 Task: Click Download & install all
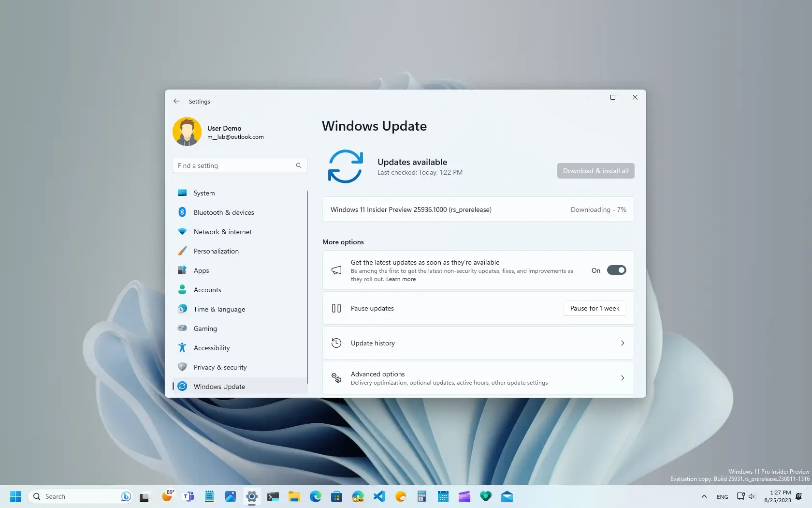click(x=595, y=170)
